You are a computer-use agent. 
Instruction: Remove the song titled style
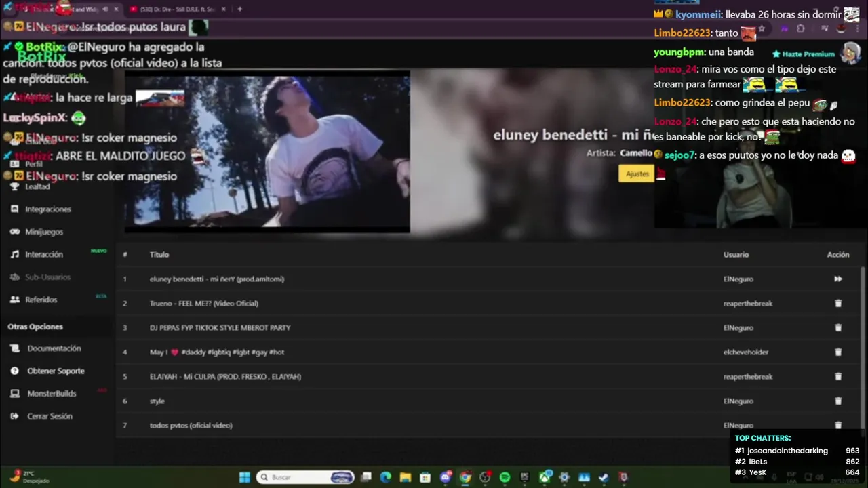point(838,401)
